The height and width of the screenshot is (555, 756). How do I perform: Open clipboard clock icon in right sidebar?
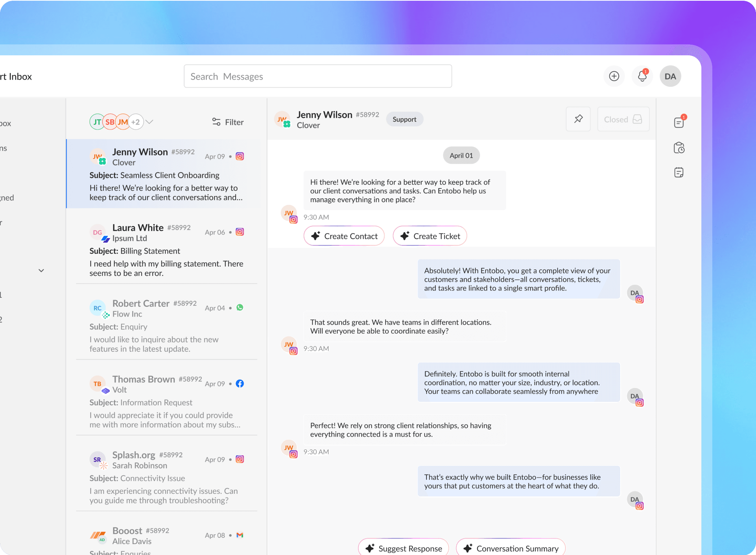click(x=679, y=148)
